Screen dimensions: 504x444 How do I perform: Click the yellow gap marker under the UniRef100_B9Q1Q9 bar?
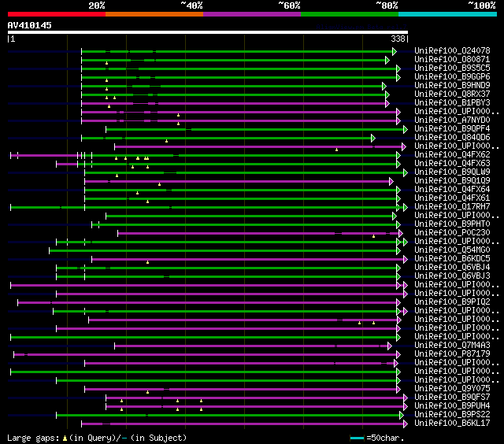coord(159,184)
